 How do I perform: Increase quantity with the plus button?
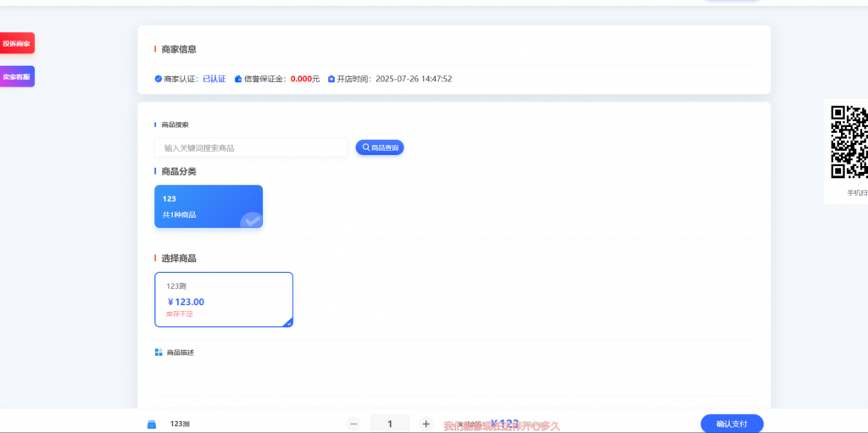(x=426, y=424)
